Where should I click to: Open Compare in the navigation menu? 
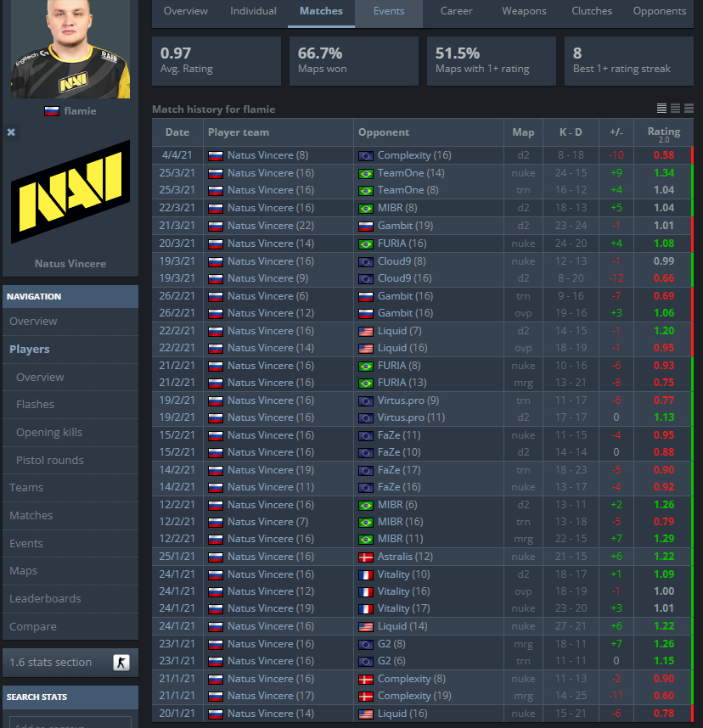coord(32,626)
